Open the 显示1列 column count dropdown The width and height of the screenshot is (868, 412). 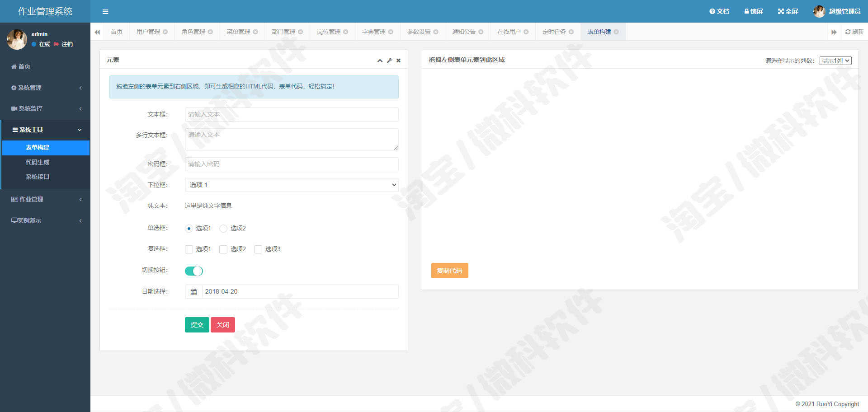pos(835,61)
